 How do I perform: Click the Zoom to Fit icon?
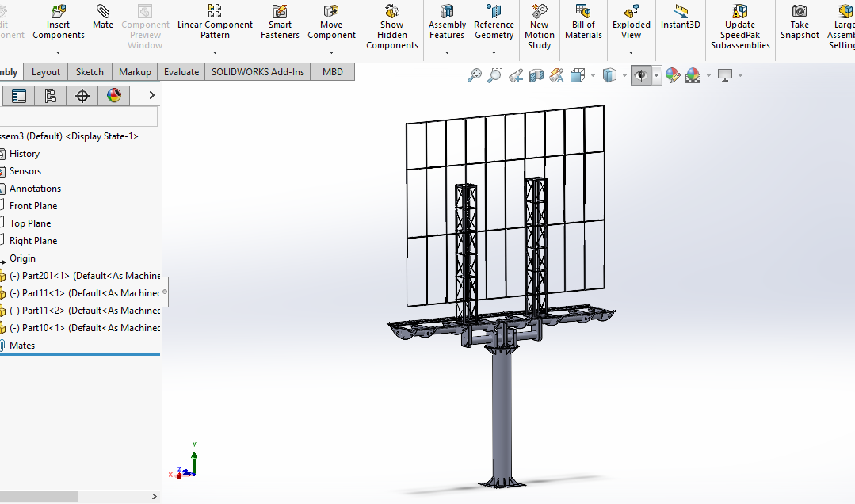475,75
